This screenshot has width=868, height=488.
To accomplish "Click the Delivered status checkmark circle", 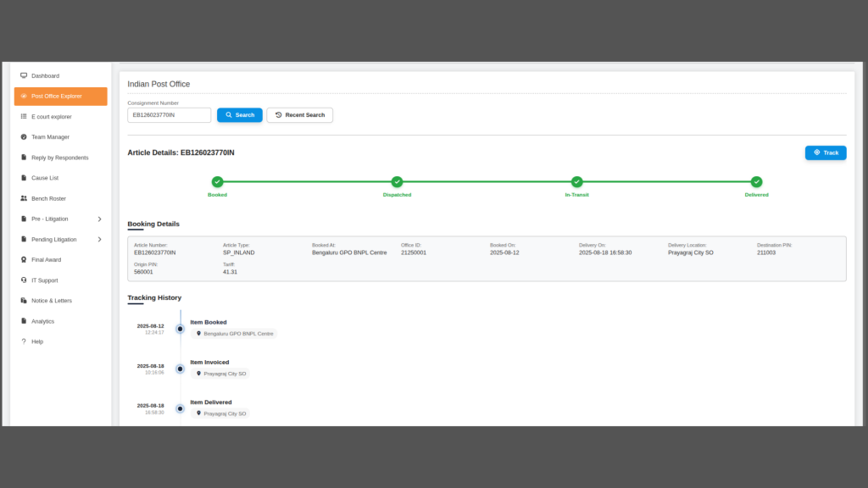I will point(756,182).
